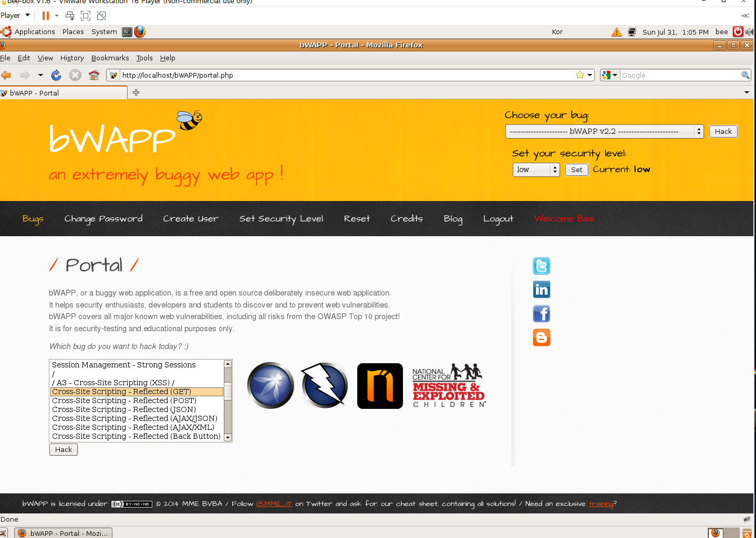Open the LinkedIn icon link
This screenshot has height=538, width=756.
click(x=542, y=290)
